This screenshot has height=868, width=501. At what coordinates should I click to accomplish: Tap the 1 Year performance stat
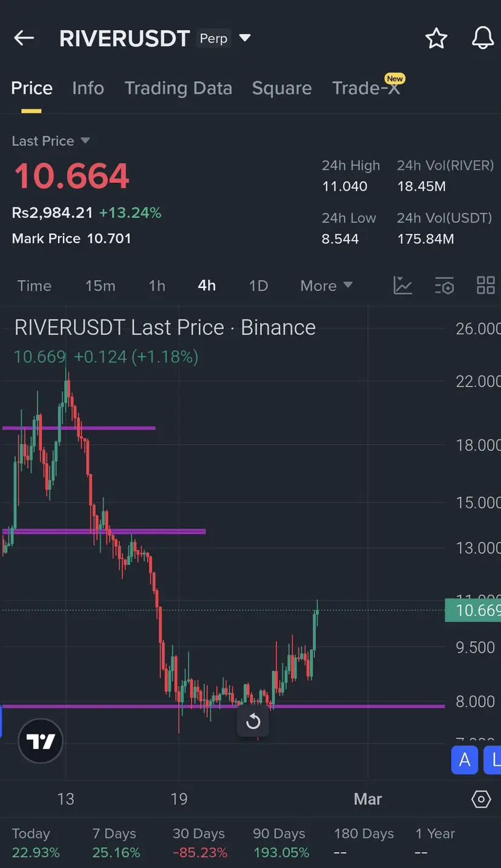point(435,843)
